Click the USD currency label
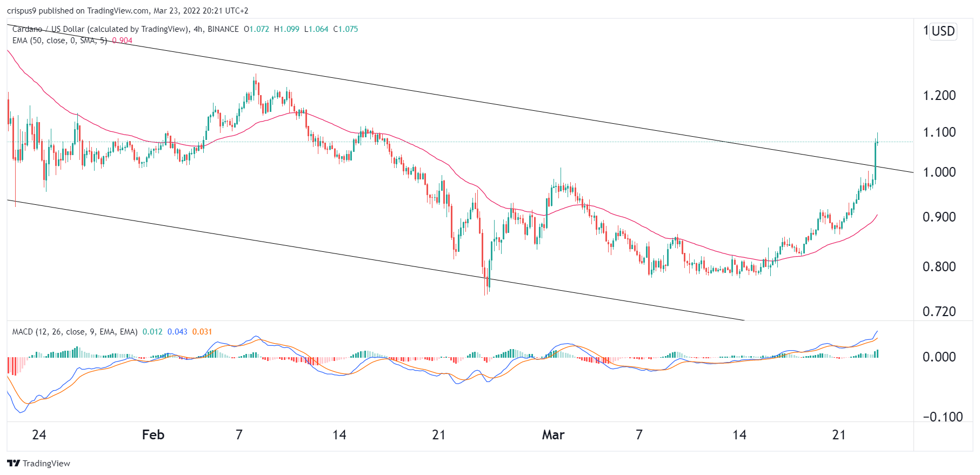 pos(943,31)
